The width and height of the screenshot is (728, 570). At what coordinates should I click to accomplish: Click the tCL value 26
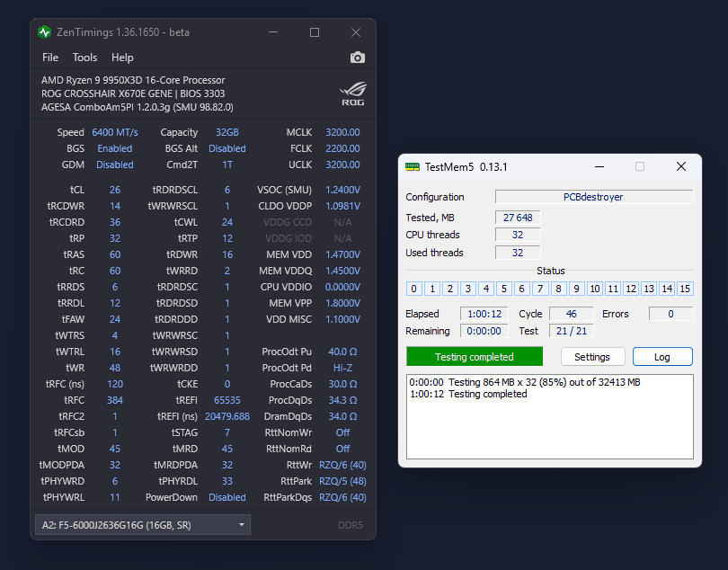115,190
